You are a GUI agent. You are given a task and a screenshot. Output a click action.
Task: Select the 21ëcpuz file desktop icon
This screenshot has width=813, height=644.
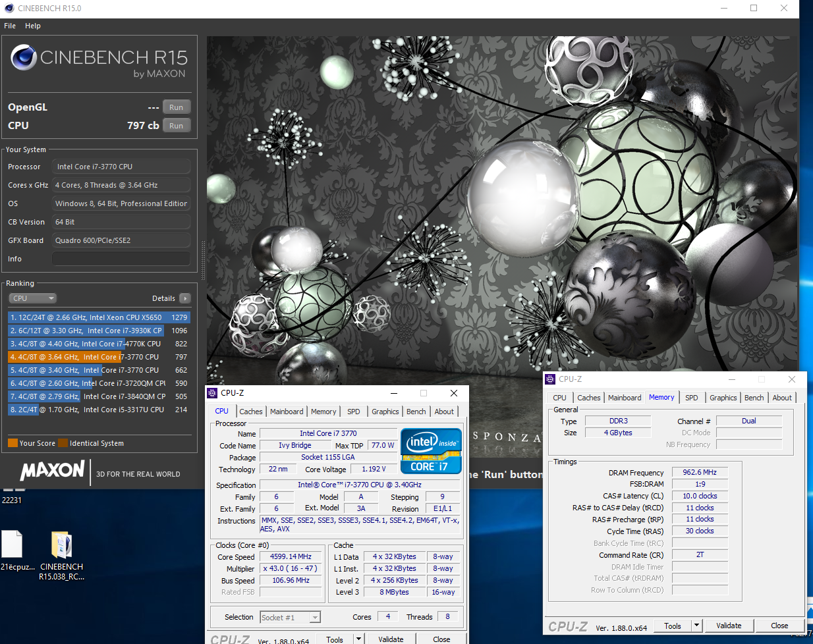[18, 550]
